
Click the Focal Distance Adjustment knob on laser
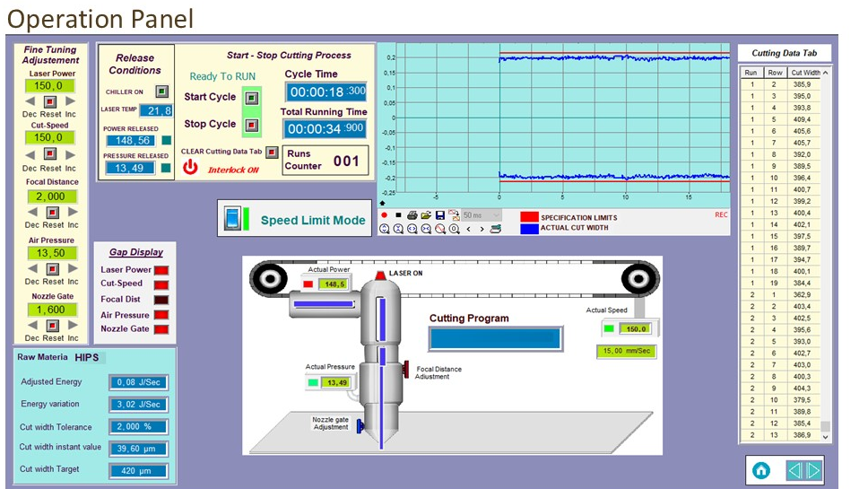[406, 369]
